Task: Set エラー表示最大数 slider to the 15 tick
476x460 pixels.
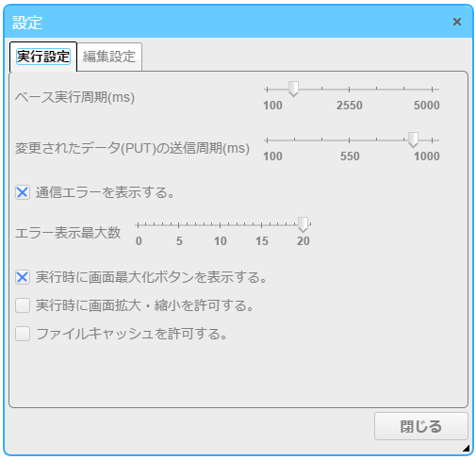Action: (x=261, y=225)
